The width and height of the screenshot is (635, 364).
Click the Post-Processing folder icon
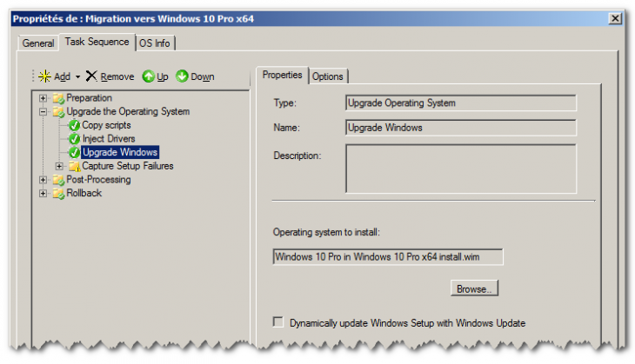click(x=59, y=180)
